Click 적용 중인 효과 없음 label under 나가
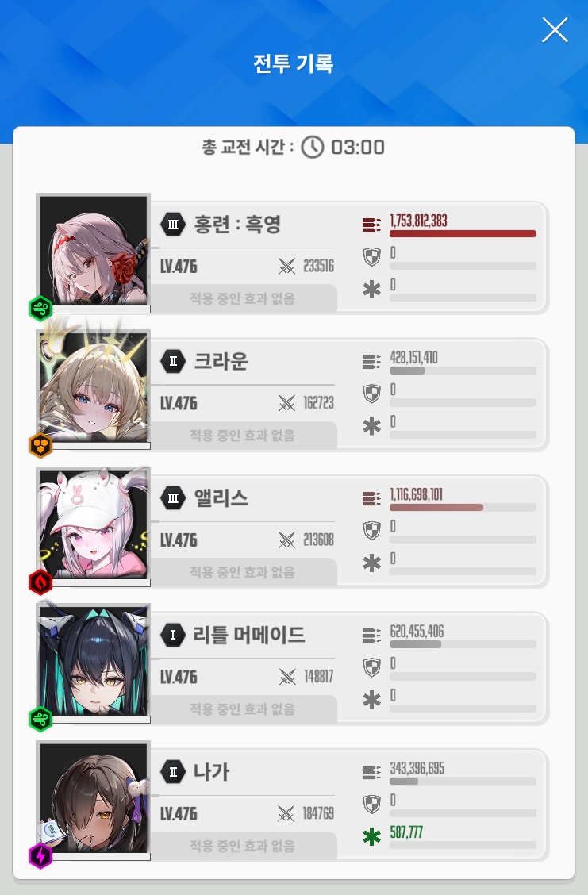588x895 pixels. 243,845
